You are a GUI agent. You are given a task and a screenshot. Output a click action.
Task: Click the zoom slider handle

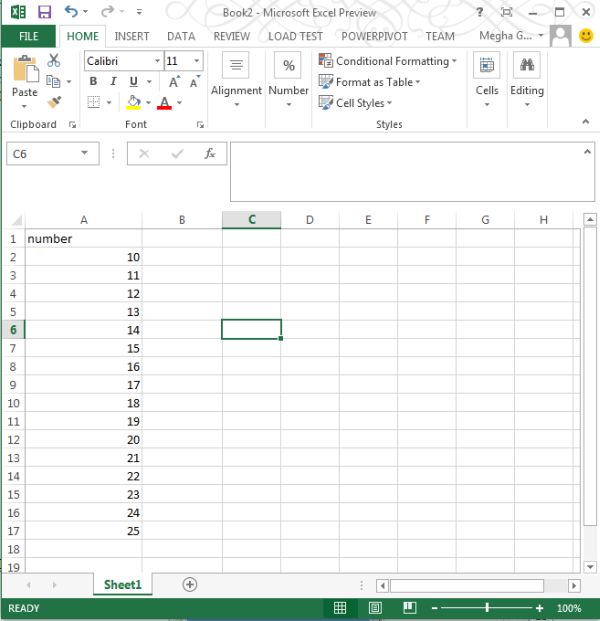pos(487,608)
